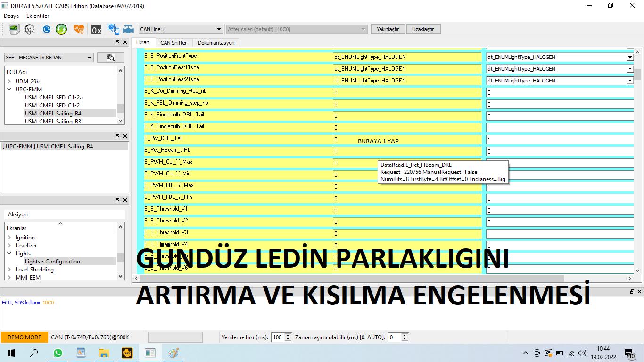Open the 0x hex tool icon
The image size is (644, 362).
(x=96, y=29)
